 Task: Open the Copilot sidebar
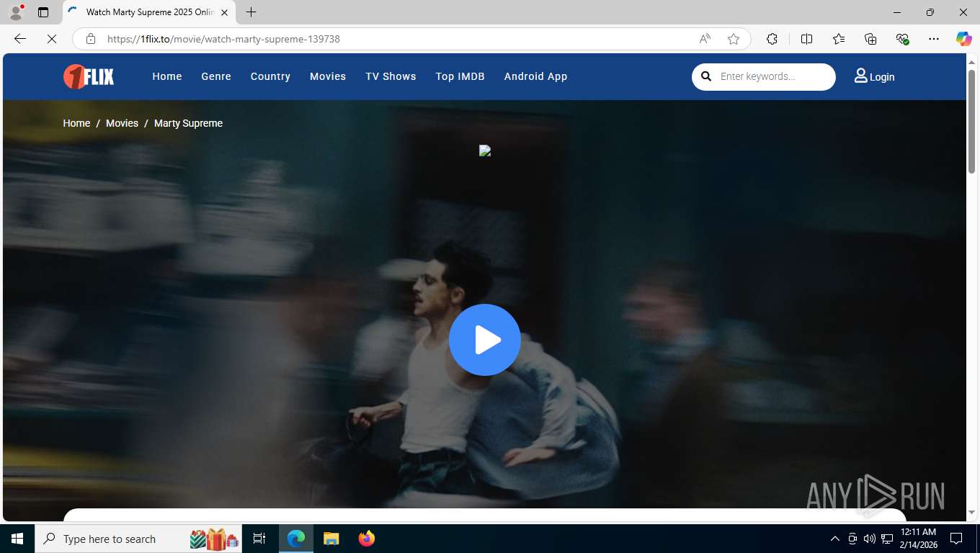tap(964, 39)
